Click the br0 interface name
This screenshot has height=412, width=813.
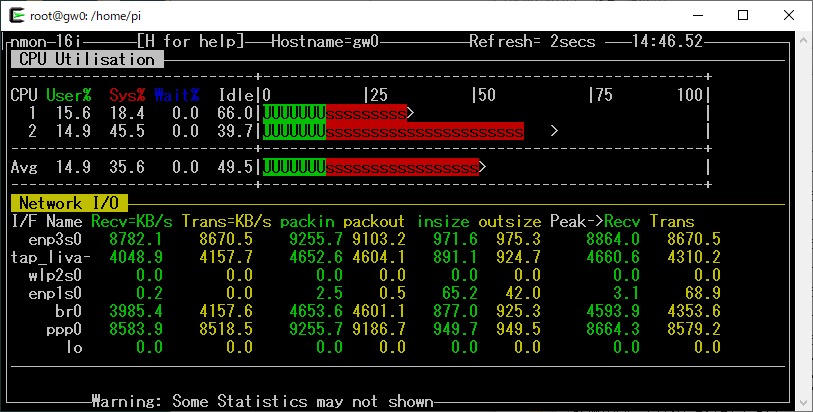(x=69, y=311)
